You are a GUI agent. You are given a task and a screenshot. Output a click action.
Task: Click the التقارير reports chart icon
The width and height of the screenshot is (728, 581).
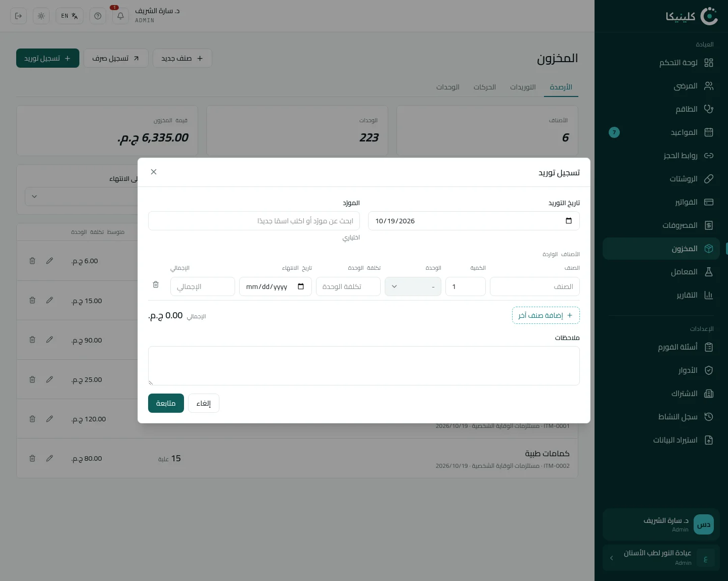click(709, 295)
